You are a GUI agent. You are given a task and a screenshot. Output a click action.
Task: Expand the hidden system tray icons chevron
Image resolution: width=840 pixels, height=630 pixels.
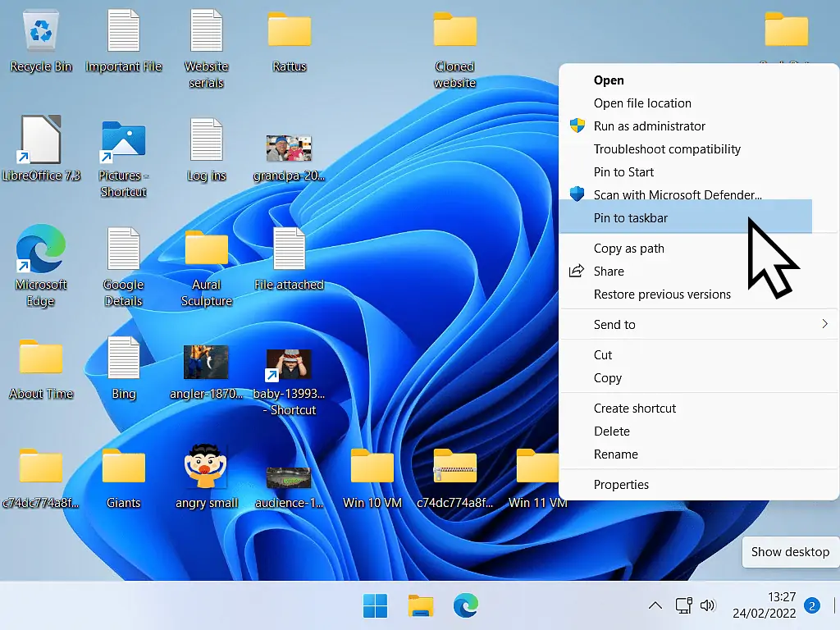tap(655, 606)
